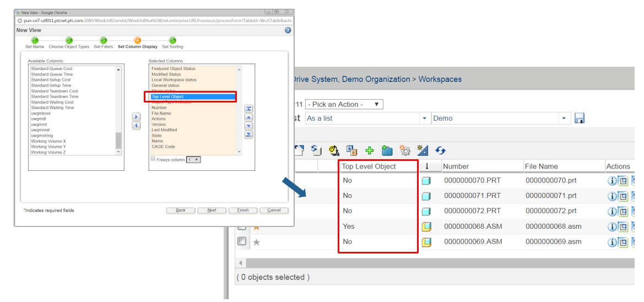This screenshot has width=644, height=302.
Task: Add selected column with right arrow button
Action: pyautogui.click(x=137, y=117)
